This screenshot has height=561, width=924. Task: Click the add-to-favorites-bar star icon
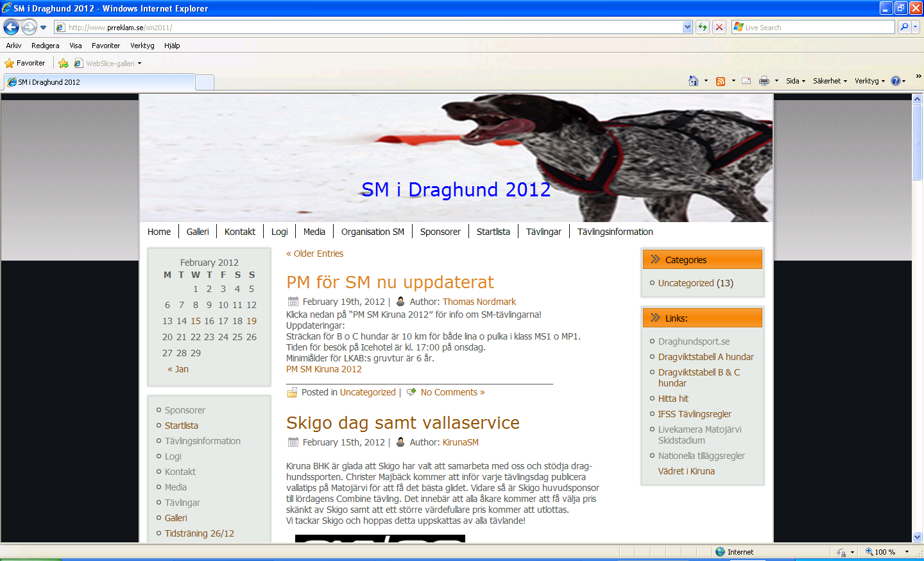[x=63, y=63]
